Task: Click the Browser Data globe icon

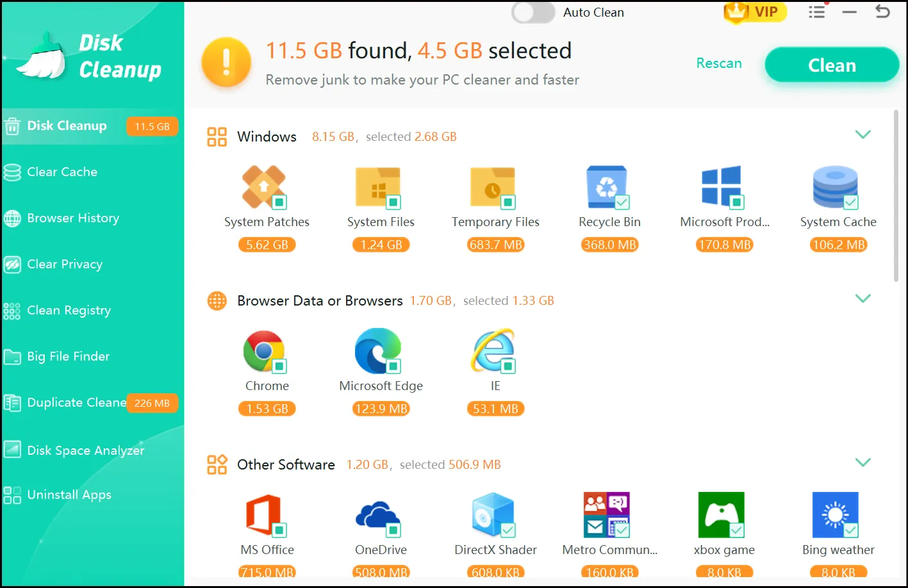Action: click(217, 301)
